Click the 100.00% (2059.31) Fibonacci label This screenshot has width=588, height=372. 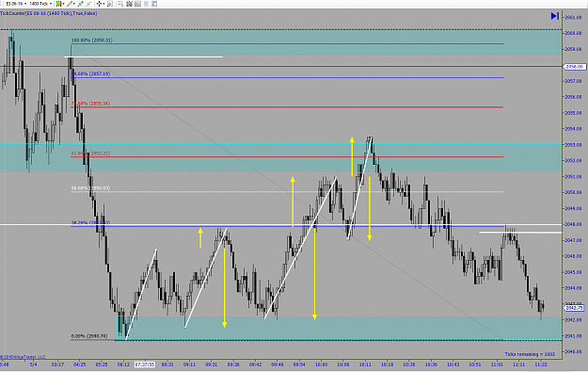pyautogui.click(x=92, y=40)
